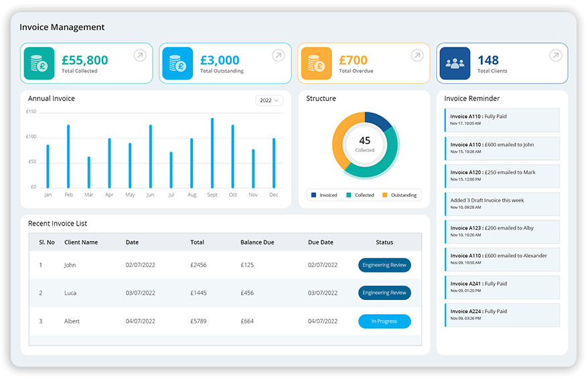588x379 pixels.
Task: Expand the 2022 year dropdown
Action: pos(269,100)
